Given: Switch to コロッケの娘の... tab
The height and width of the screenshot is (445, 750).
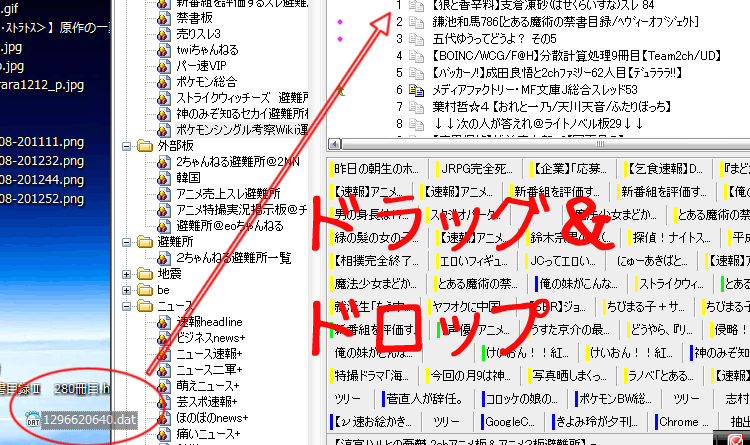Looking at the screenshot, I should [520, 399].
